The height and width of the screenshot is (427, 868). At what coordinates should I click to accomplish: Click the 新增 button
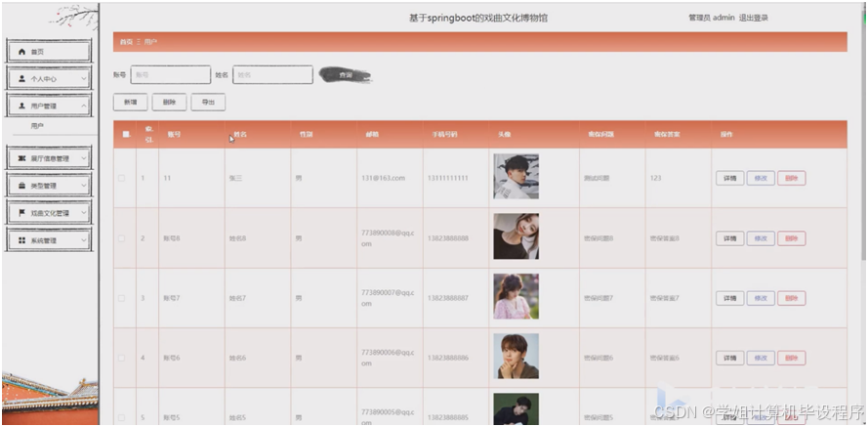click(x=130, y=103)
